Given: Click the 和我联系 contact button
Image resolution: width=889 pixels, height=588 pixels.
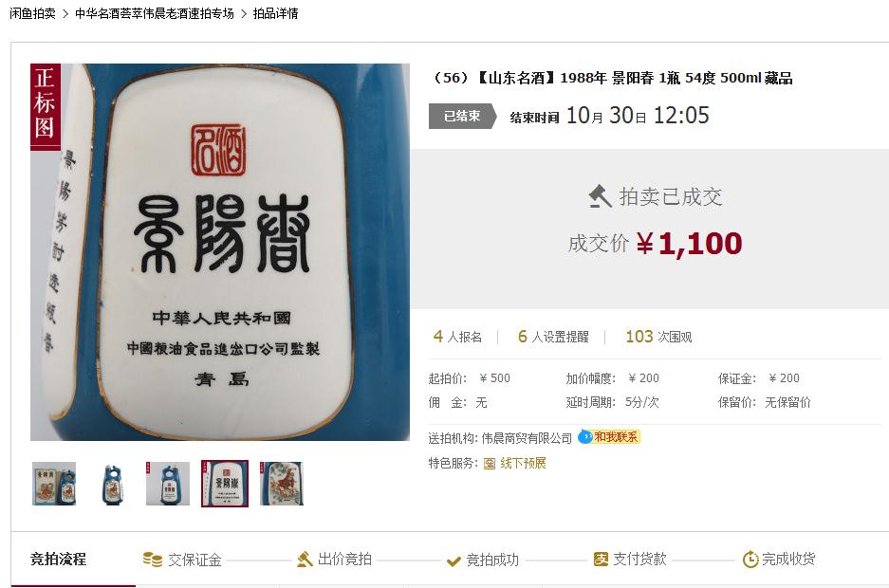Looking at the screenshot, I should [616, 437].
